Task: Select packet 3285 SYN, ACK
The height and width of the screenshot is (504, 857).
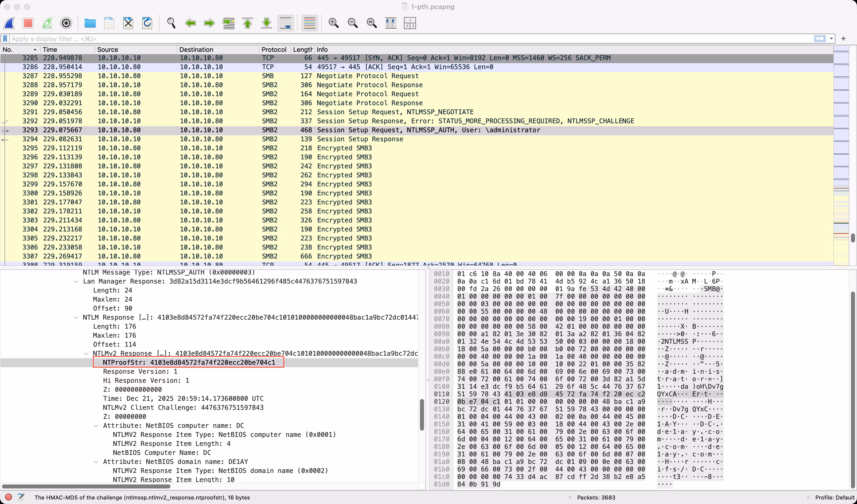Action: point(416,58)
